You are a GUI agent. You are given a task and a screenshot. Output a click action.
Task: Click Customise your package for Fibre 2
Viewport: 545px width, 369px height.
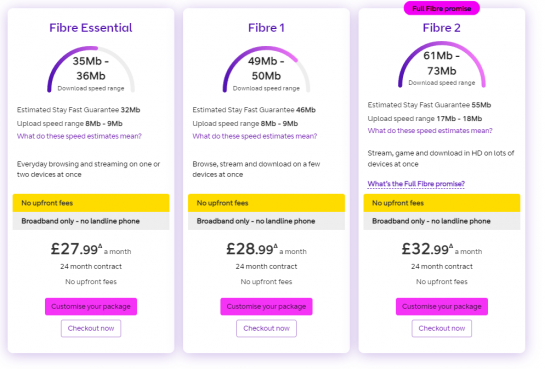click(442, 306)
